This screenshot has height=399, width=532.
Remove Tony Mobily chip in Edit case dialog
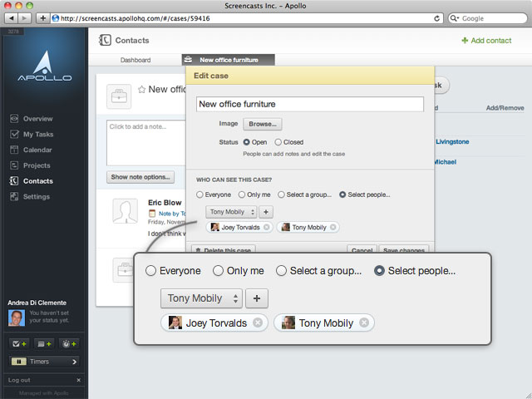[333, 227]
